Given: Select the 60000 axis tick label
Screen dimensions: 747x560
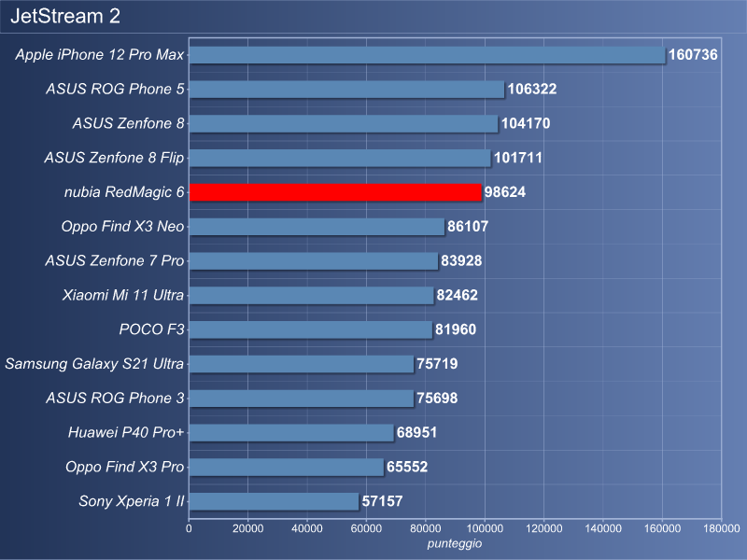Looking at the screenshot, I should tap(366, 528).
